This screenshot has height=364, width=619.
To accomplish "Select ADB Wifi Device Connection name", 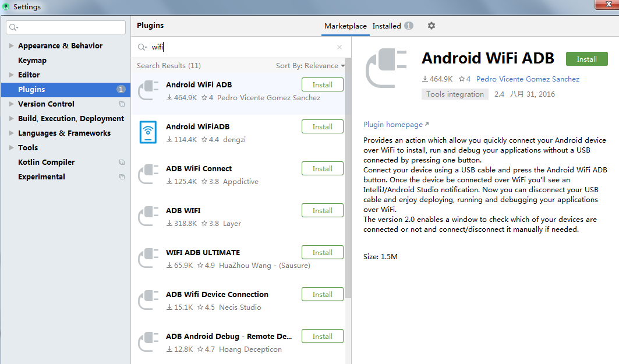I will point(217,295).
